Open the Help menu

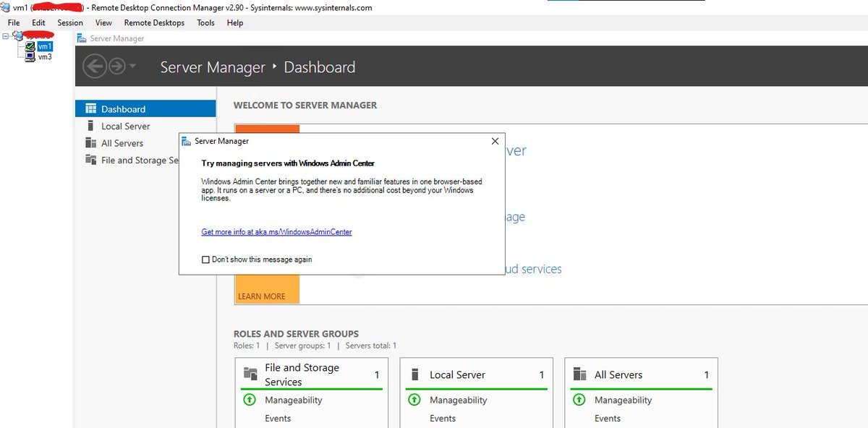coord(235,22)
